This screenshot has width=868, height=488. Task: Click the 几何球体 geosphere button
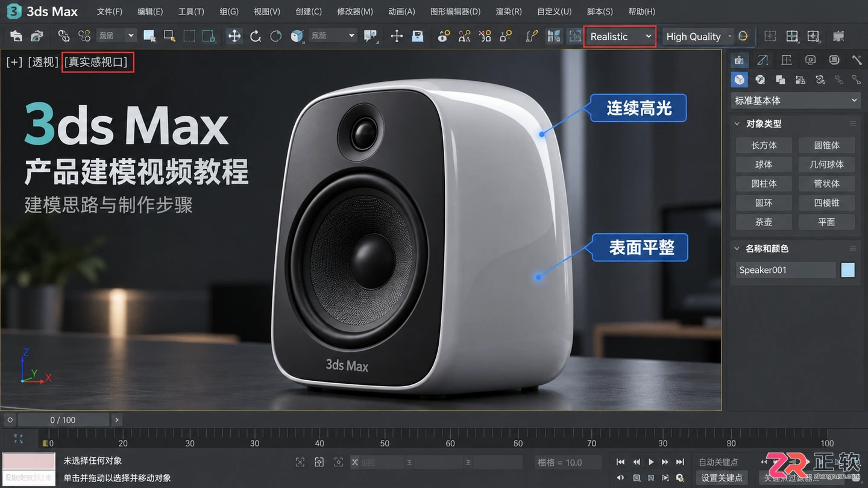(826, 164)
